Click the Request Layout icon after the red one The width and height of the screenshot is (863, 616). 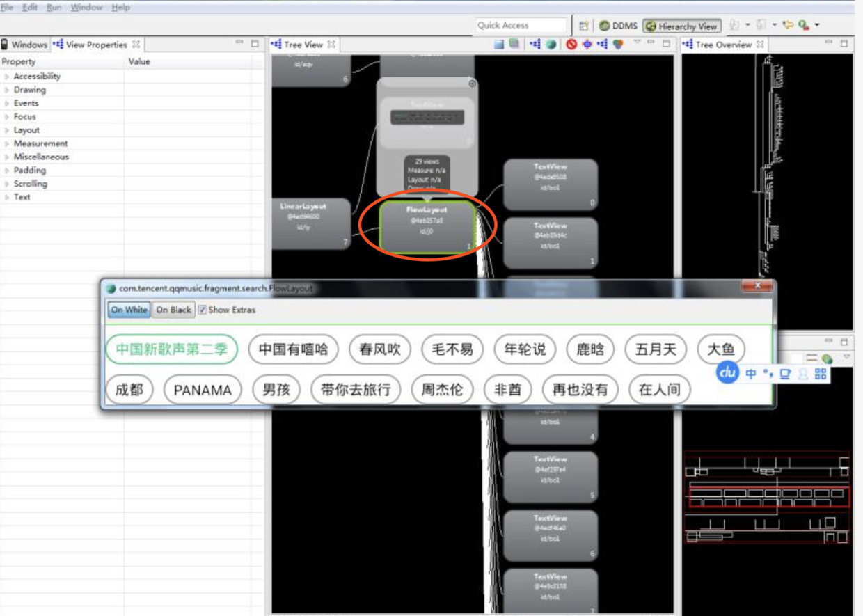(x=587, y=45)
